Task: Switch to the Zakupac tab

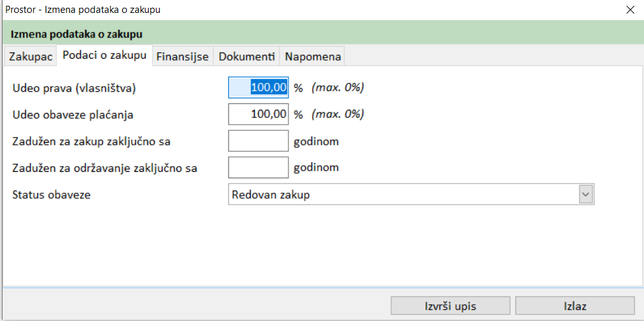Action: (30, 56)
